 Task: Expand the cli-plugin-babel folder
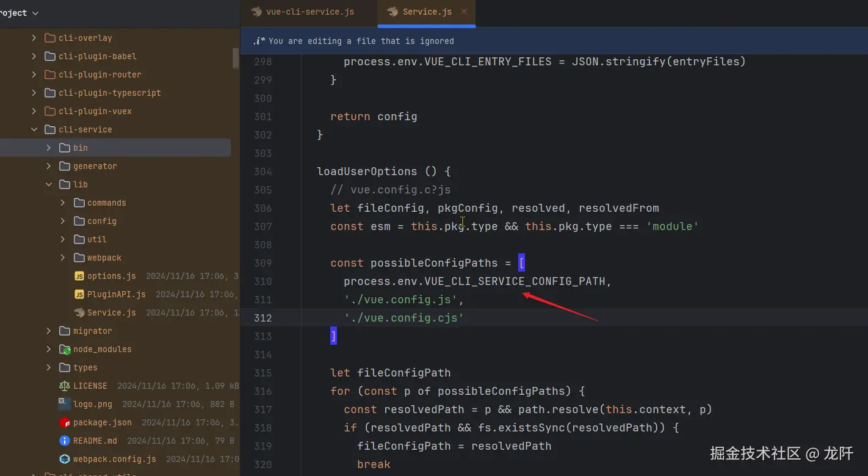34,56
